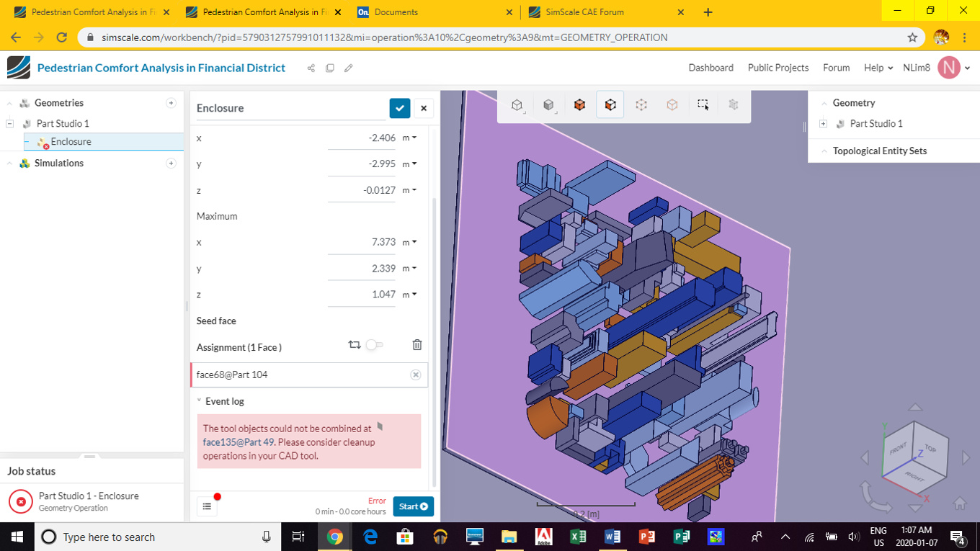This screenshot has height=551, width=980.
Task: Share the project via share icon
Action: [x=311, y=68]
